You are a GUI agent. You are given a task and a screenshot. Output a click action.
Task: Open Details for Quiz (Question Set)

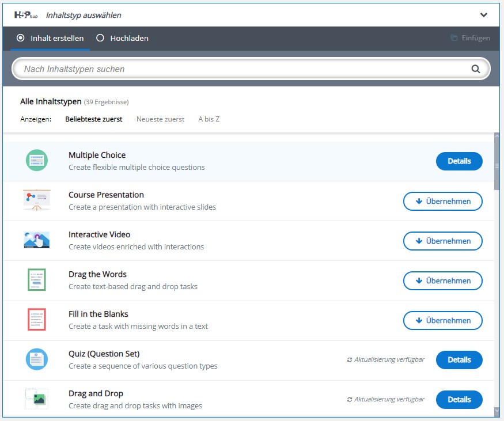pos(459,360)
